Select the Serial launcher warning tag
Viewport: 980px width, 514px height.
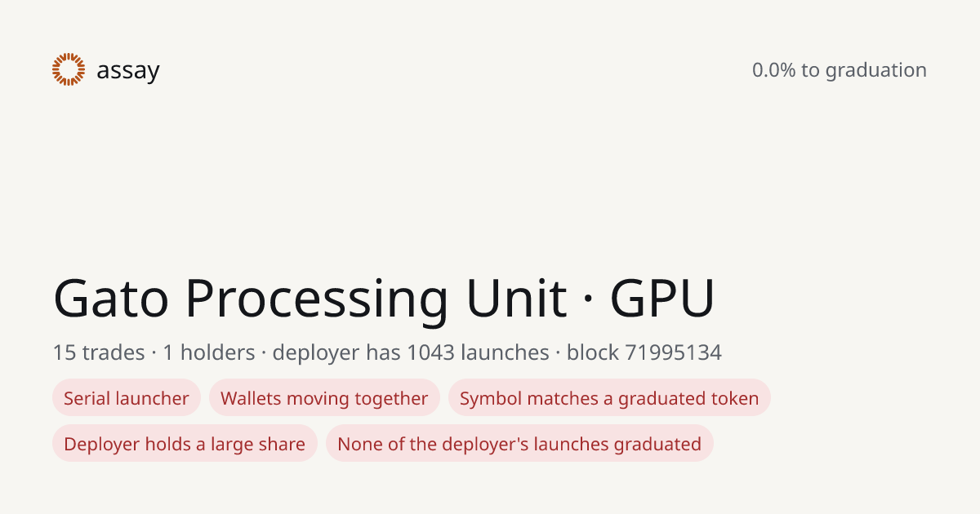[127, 398]
